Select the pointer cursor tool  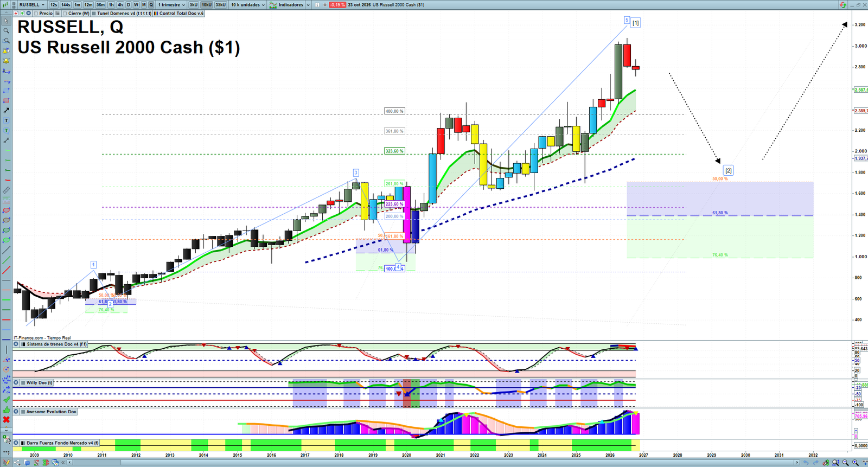click(6, 21)
